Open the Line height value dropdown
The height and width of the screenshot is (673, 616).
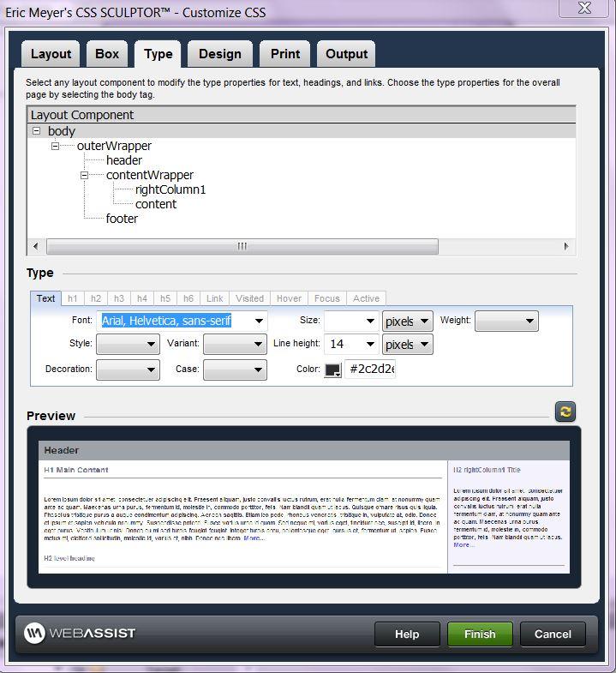(x=370, y=345)
